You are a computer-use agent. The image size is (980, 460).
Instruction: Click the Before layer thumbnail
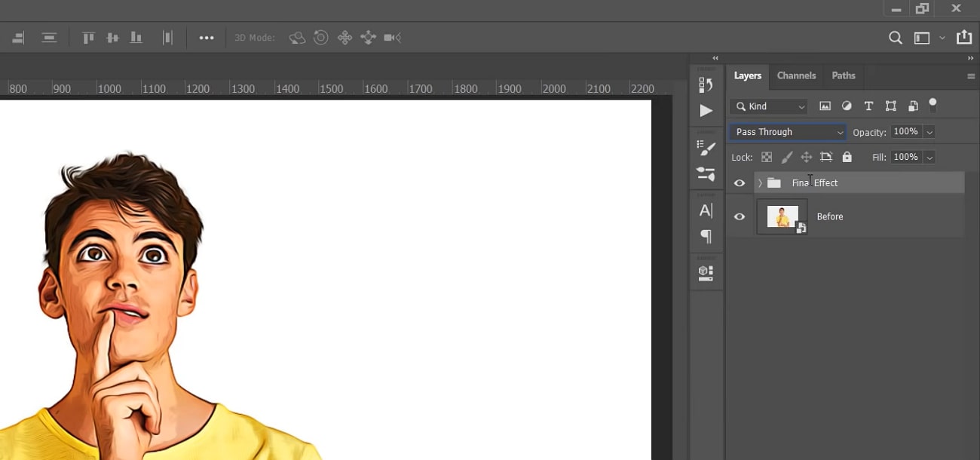[x=782, y=216]
